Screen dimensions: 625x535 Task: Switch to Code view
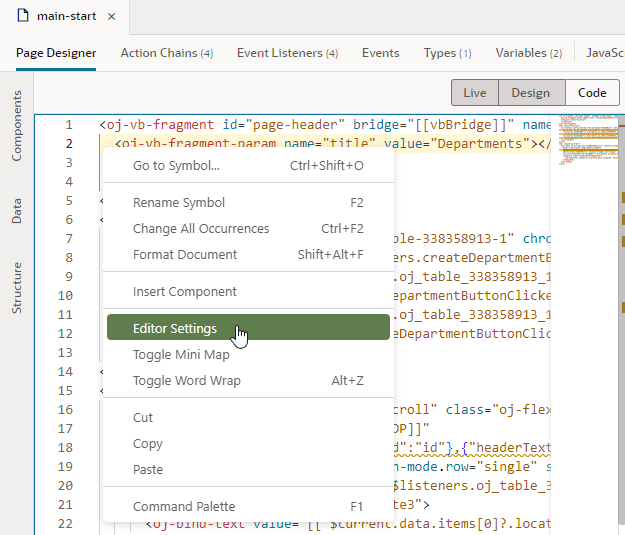[x=592, y=92]
